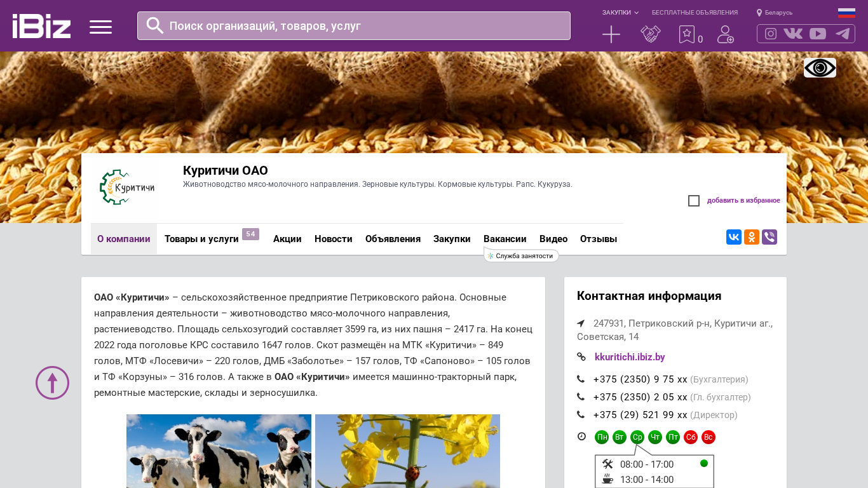Image resolution: width=868 pixels, height=488 pixels.
Task: Click the Куритичи company logo
Action: (x=127, y=187)
